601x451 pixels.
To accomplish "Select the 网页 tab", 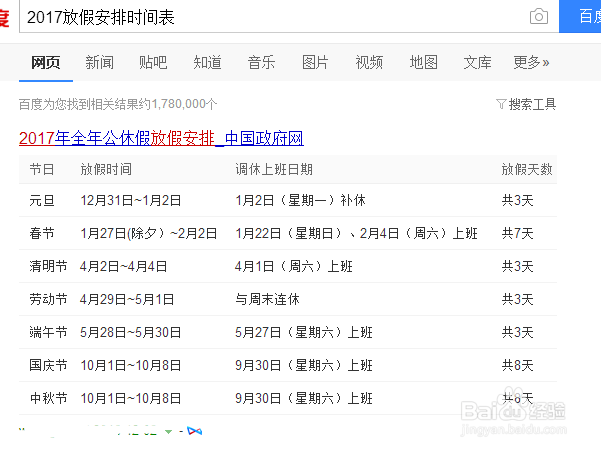I will coord(46,62).
